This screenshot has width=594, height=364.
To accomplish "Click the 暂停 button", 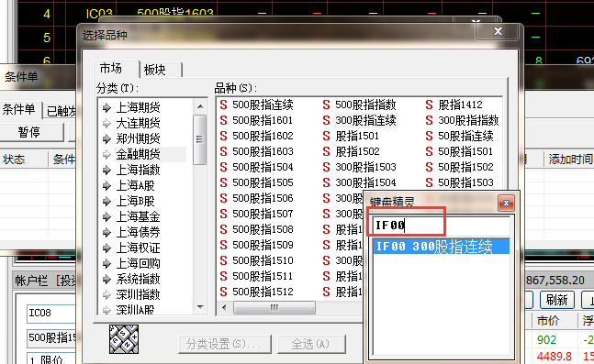I will [29, 132].
